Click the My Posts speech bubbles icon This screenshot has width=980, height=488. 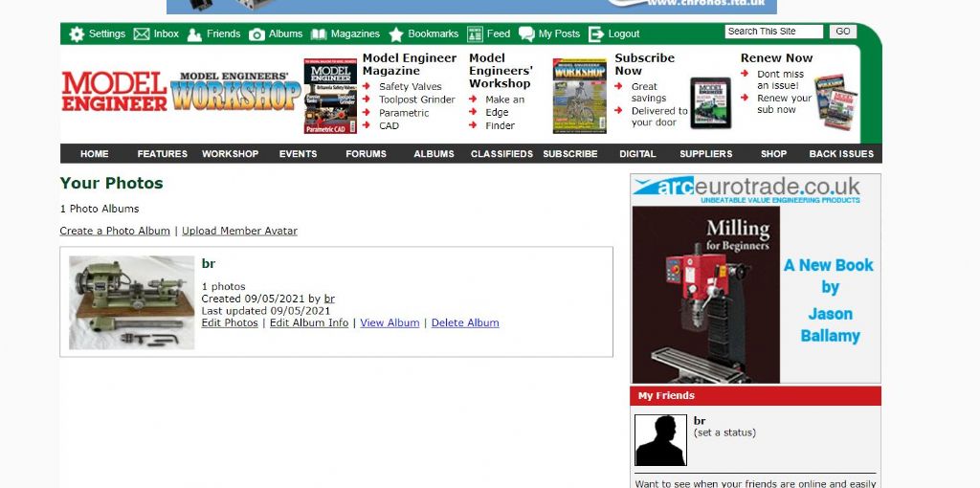pyautogui.click(x=527, y=34)
